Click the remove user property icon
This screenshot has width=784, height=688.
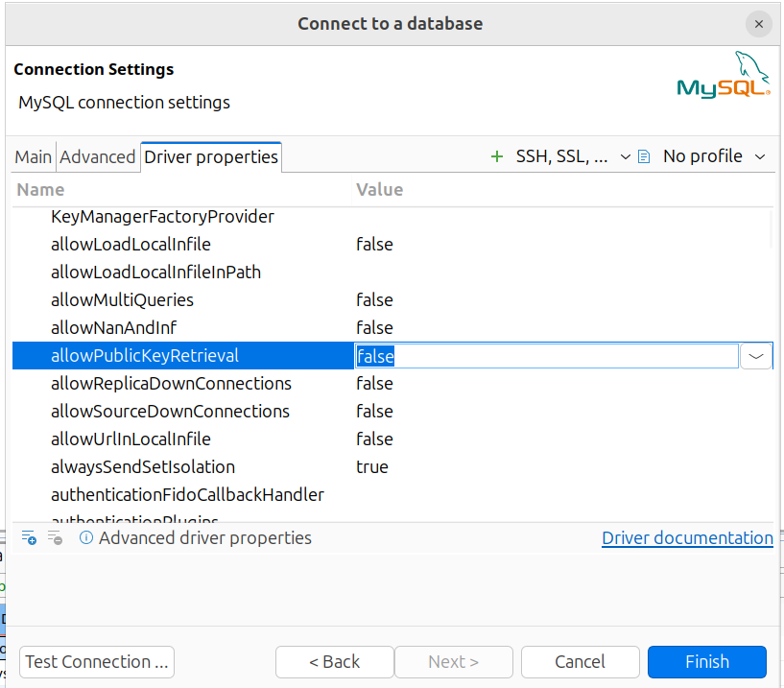(55, 538)
